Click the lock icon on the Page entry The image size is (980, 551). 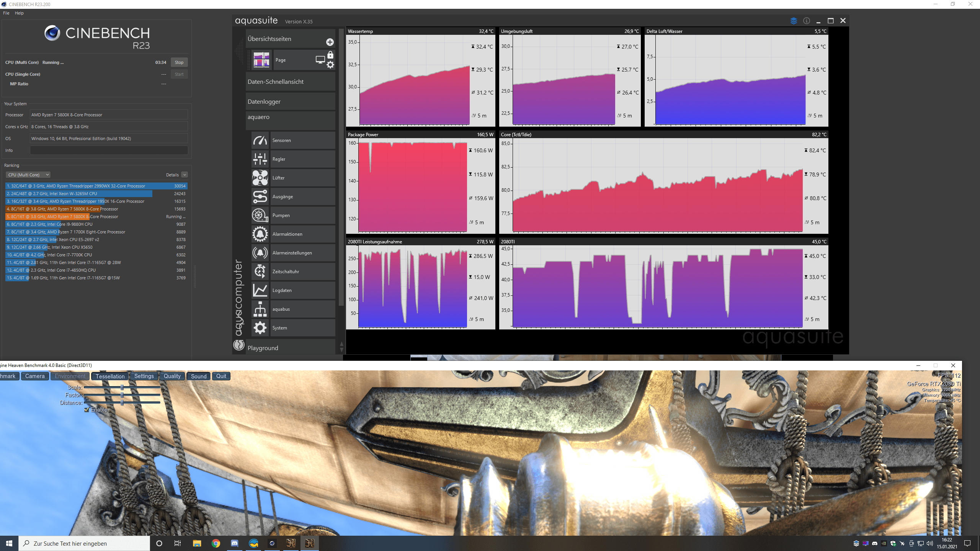coord(330,55)
